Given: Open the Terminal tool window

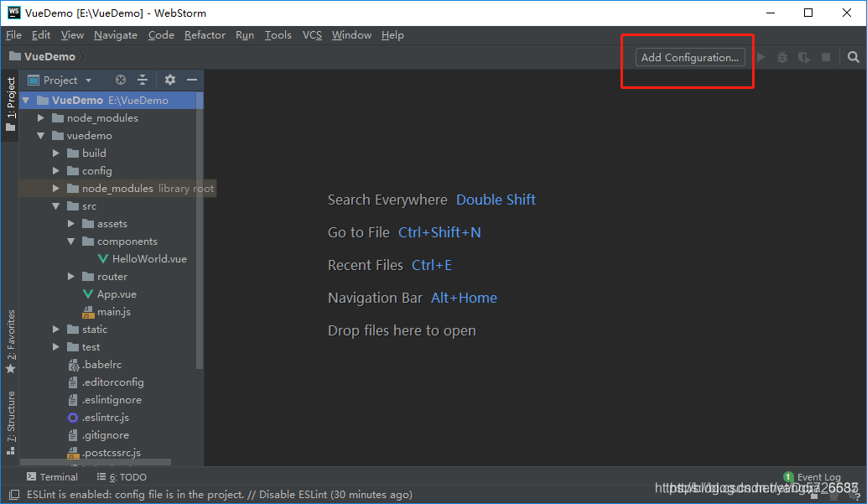Looking at the screenshot, I should tap(53, 477).
